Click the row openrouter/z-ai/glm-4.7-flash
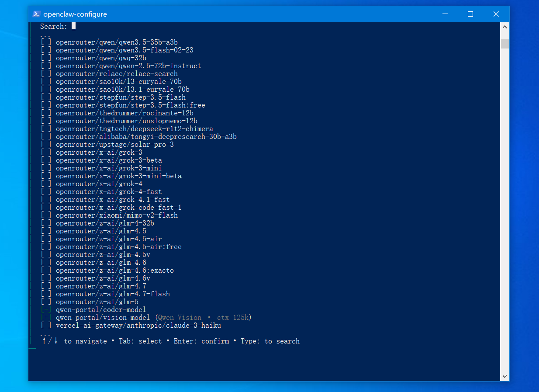Viewport: 539px width, 392px height. 105,294
